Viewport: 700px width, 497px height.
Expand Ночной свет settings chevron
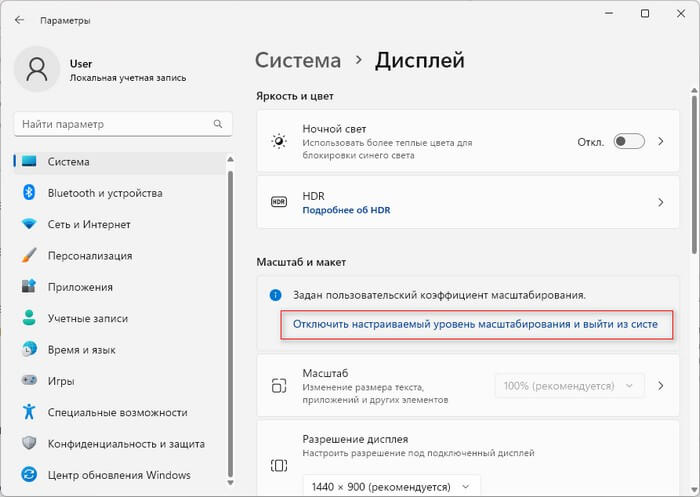pos(661,142)
